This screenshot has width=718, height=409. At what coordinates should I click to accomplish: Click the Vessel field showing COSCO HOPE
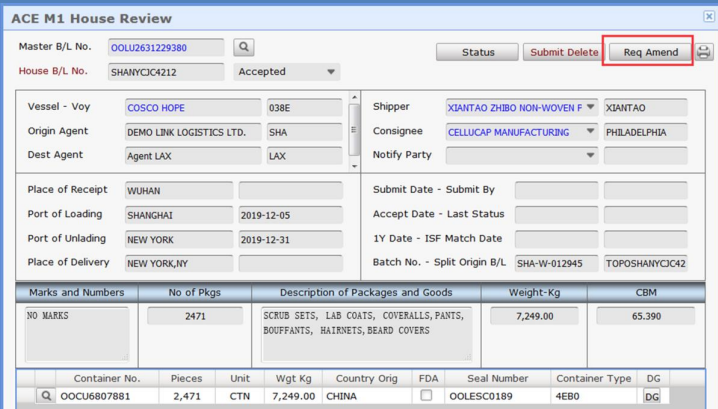pyautogui.click(x=192, y=108)
